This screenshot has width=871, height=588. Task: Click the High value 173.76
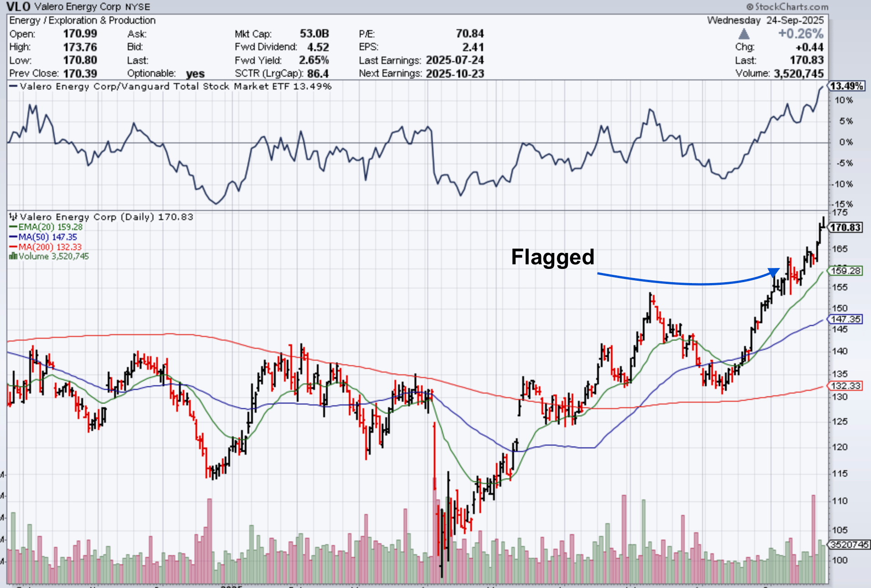click(80, 47)
